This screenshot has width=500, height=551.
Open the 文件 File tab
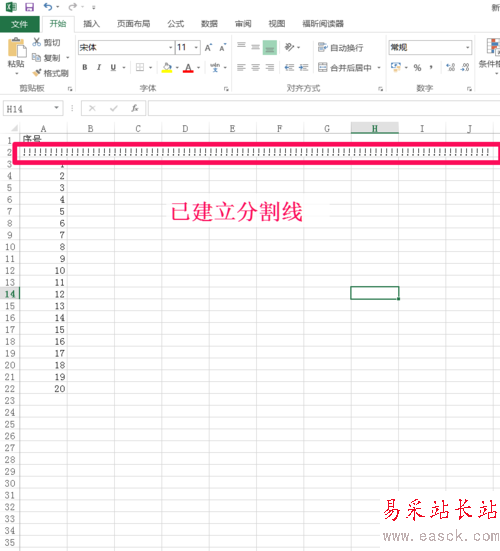[x=19, y=24]
